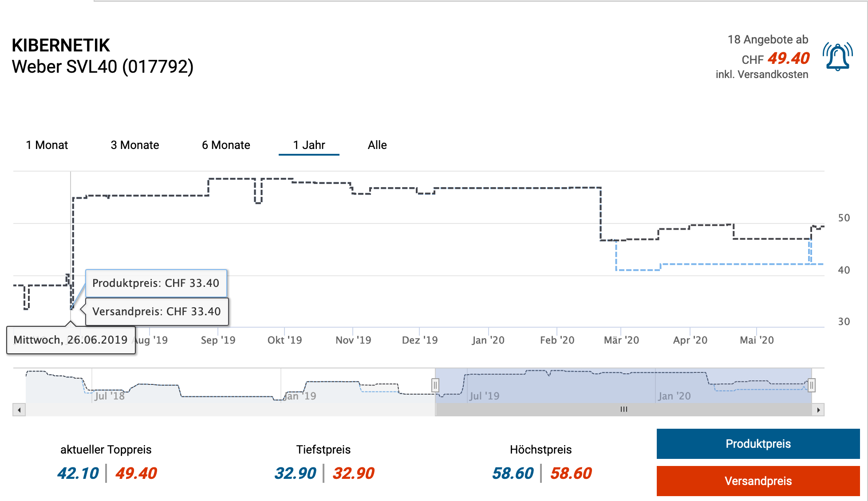
Task: Select the 1 Jahr tab
Action: click(309, 145)
